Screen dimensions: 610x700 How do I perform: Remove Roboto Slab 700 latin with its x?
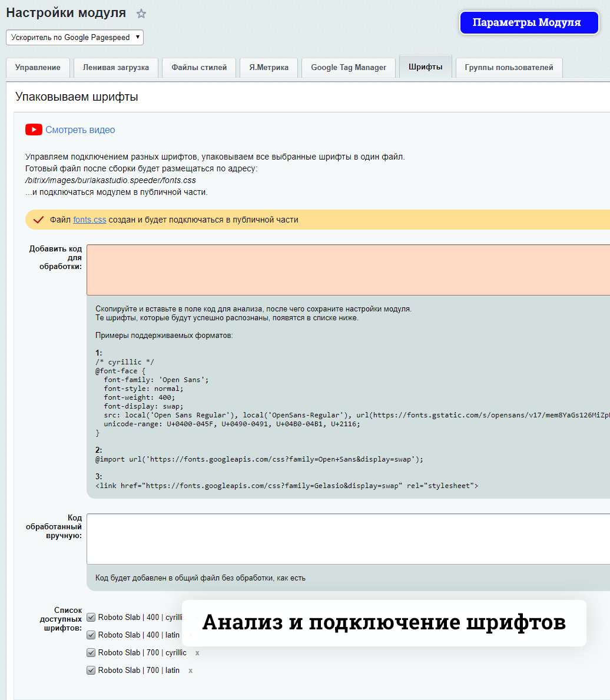click(x=191, y=671)
